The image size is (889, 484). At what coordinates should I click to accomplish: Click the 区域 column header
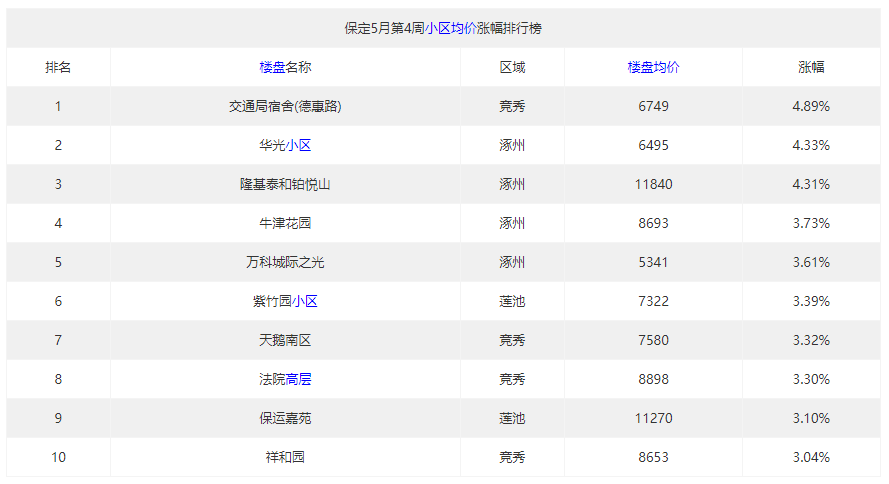pyautogui.click(x=512, y=67)
